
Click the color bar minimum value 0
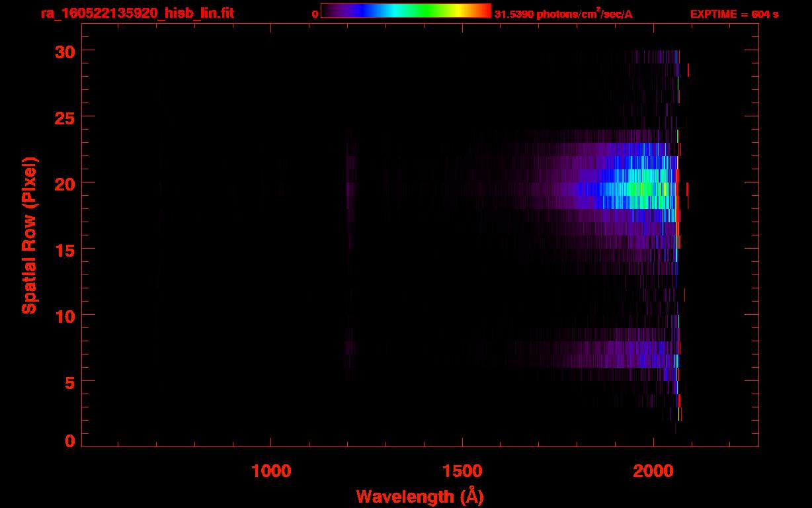click(315, 14)
